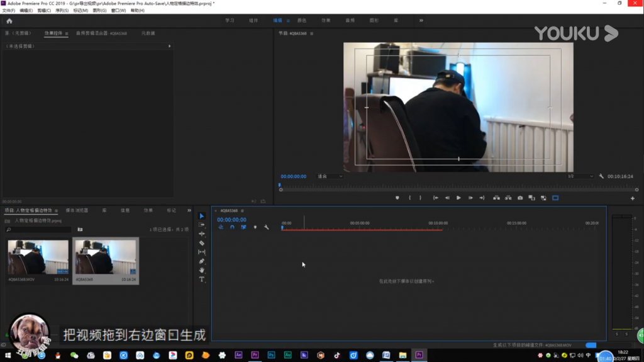Expand project panel tabs overflow chevrons

pyautogui.click(x=189, y=210)
